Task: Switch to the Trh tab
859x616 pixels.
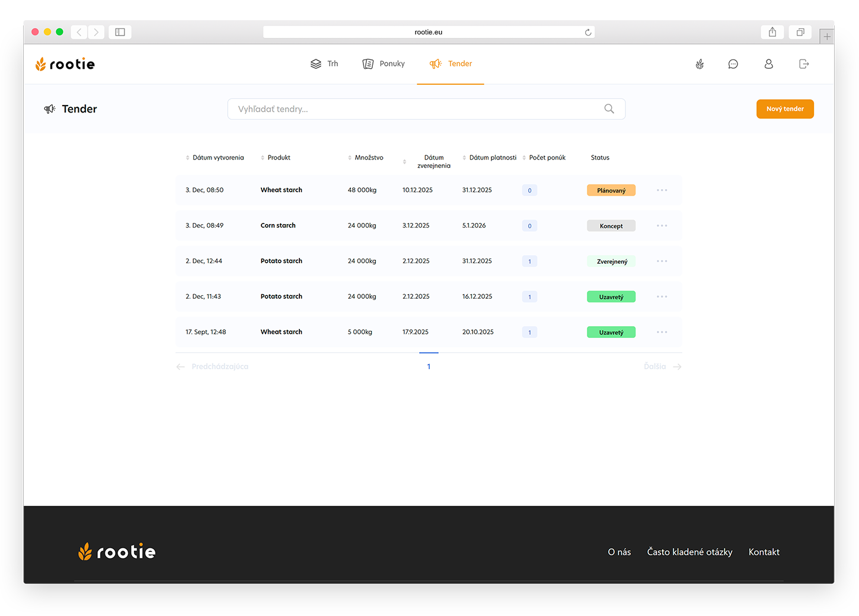Action: tap(324, 64)
